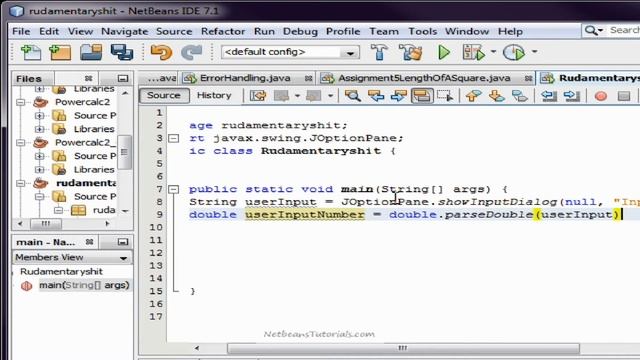Click the Clean and Build icon
The width and height of the screenshot is (640, 360).
[410, 52]
